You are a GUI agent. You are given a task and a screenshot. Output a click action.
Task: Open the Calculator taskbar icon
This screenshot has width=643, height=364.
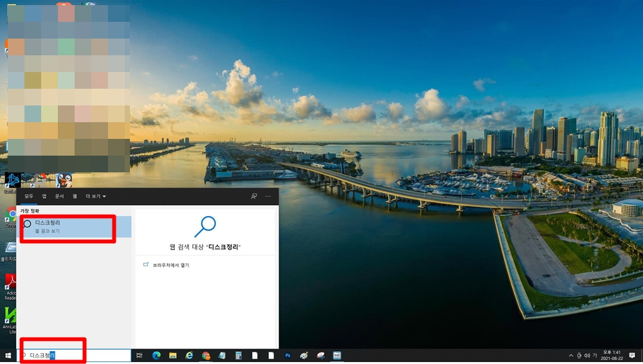tap(239, 356)
